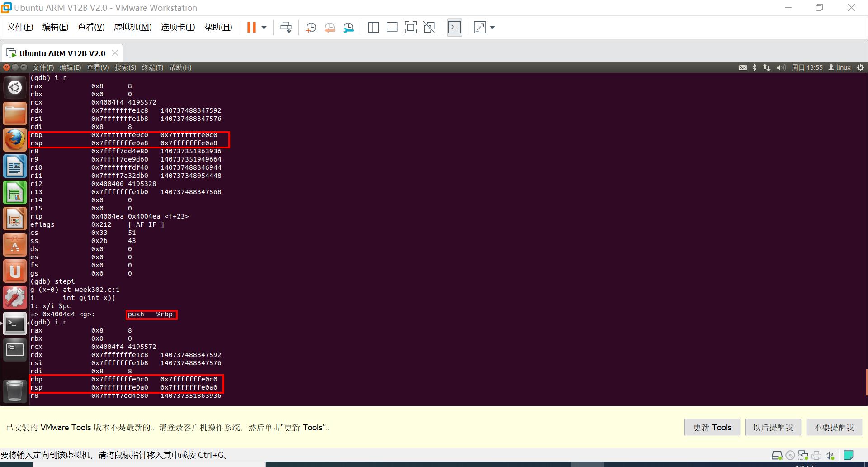Open the stretch display dropdown arrow
The height and width of the screenshot is (467, 868).
[x=492, y=28]
